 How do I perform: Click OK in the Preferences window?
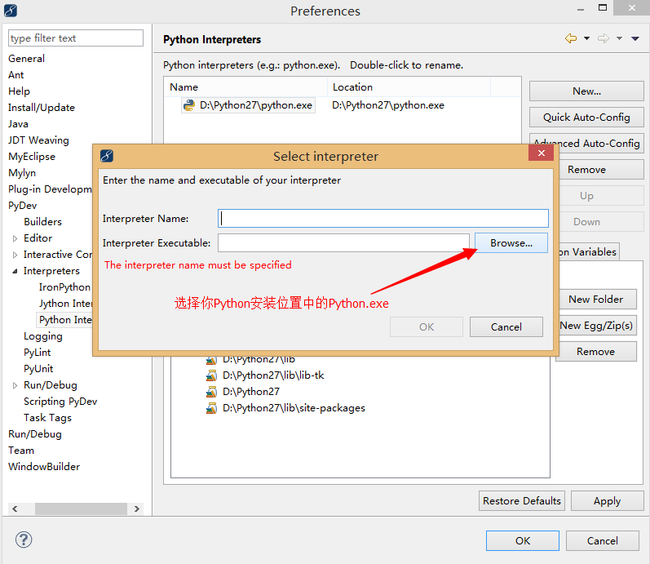point(522,541)
